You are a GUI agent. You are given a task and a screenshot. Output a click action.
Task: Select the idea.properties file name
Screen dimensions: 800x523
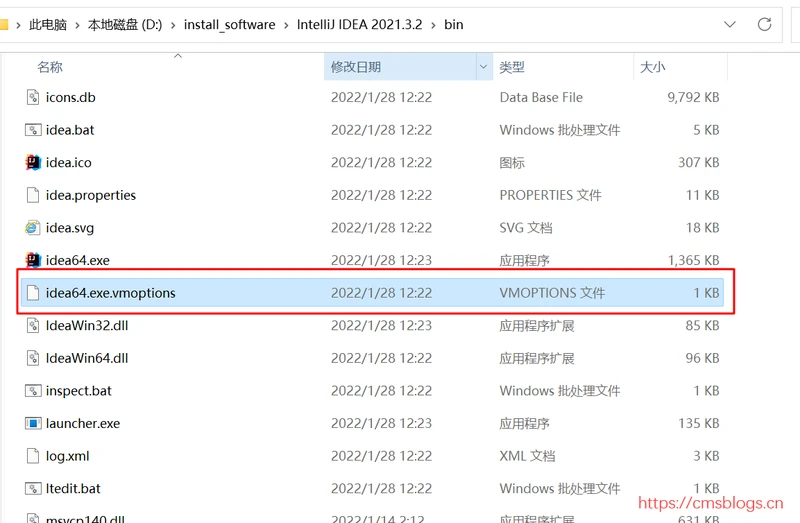coord(91,195)
